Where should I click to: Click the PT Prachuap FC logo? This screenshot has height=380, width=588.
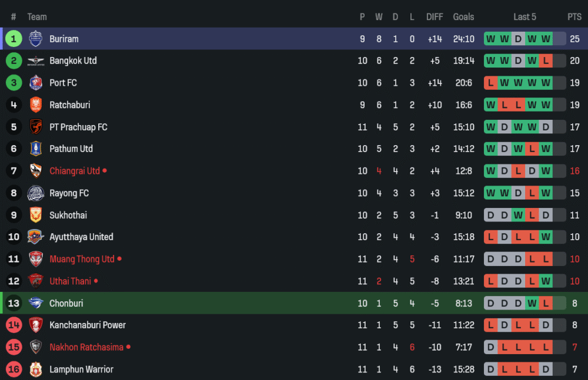pos(36,127)
